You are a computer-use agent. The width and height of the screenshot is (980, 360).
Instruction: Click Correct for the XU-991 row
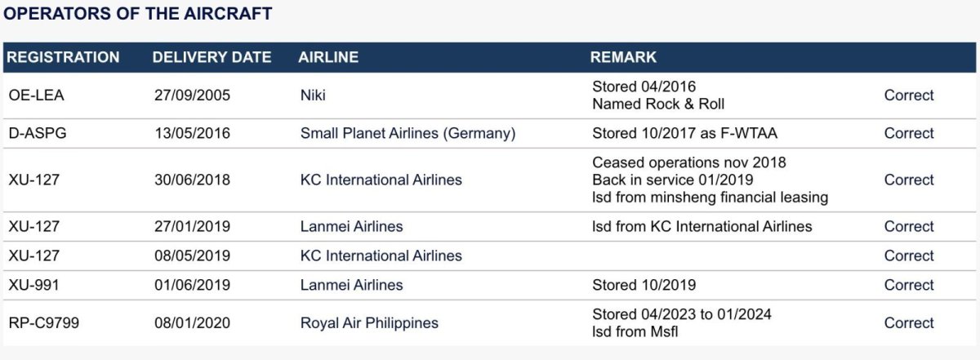click(x=908, y=285)
